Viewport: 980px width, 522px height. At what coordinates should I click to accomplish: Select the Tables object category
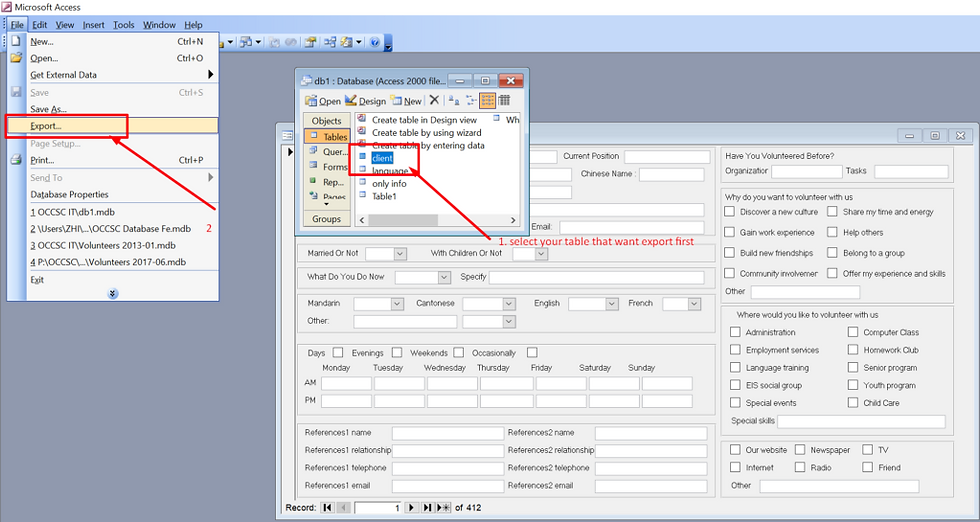click(x=327, y=136)
